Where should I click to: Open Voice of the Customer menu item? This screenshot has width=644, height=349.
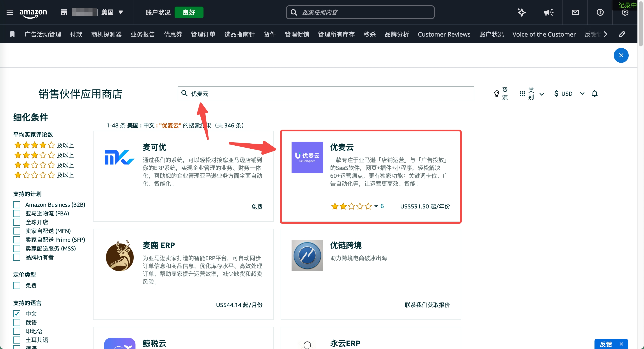click(544, 34)
